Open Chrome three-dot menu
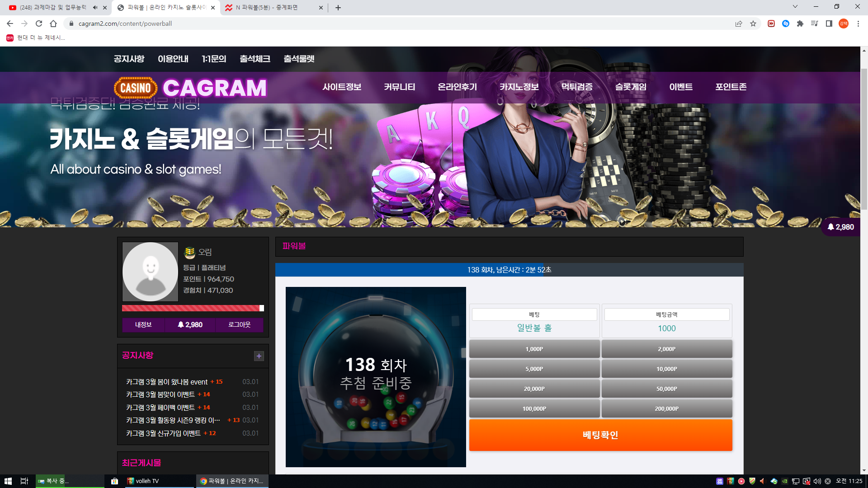This screenshot has width=868, height=488. pos(858,23)
